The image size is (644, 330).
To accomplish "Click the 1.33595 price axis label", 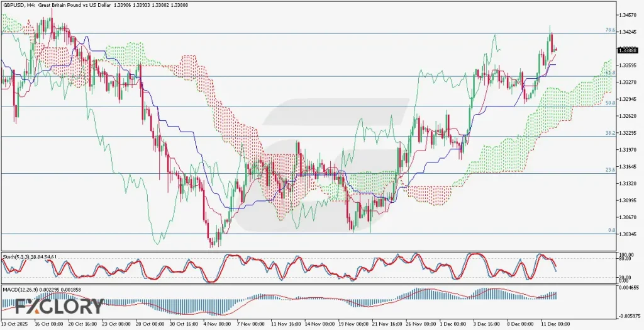I will pyautogui.click(x=628, y=65).
